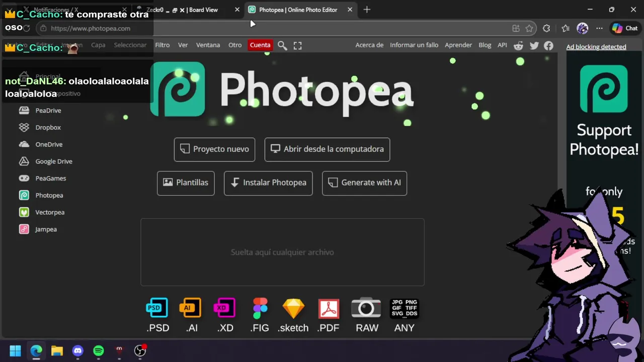Open the Seleccionar menu
644x362 pixels.
130,45
